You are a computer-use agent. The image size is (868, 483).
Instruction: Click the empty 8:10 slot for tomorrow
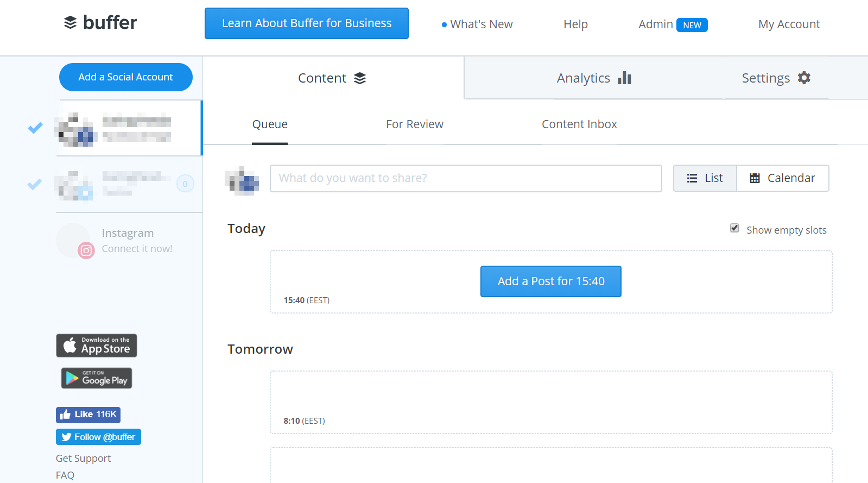551,402
